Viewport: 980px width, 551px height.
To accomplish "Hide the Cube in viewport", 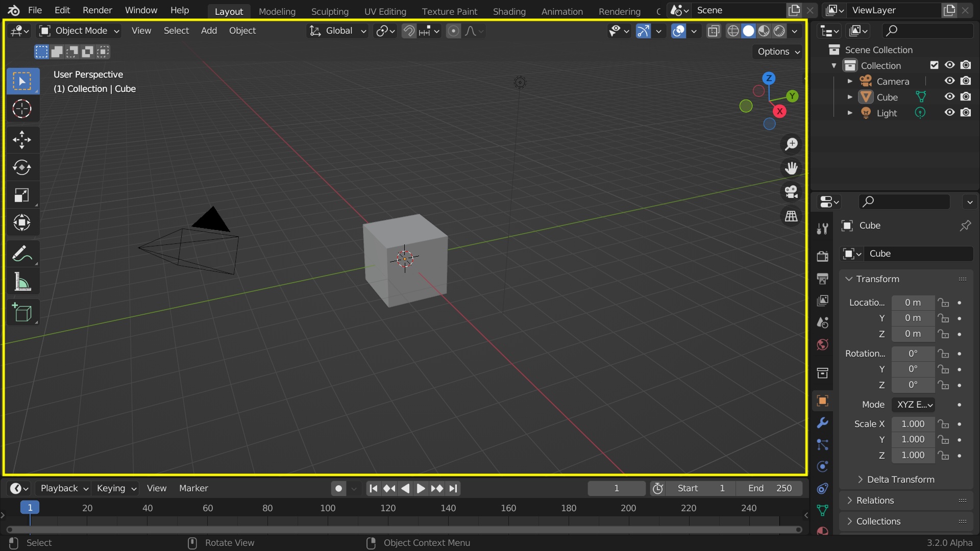I will tap(949, 96).
